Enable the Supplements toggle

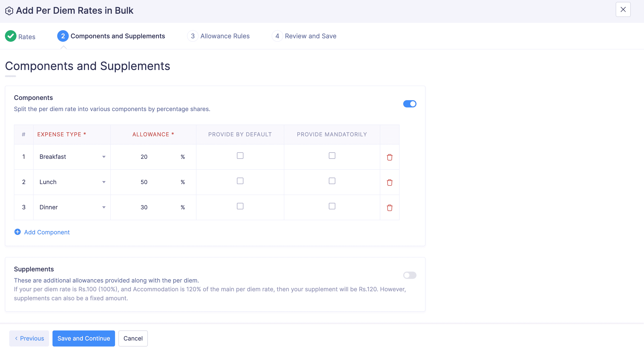(x=410, y=275)
